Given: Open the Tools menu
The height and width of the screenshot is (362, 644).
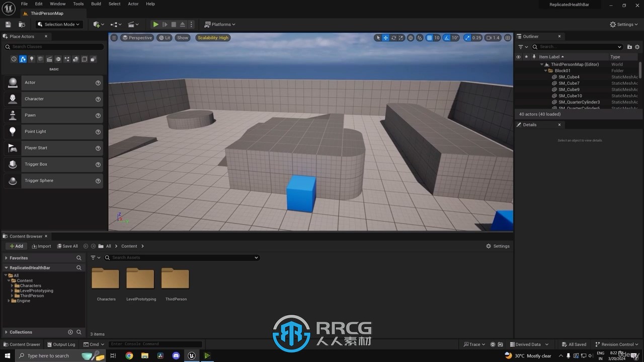Looking at the screenshot, I should coord(78,4).
